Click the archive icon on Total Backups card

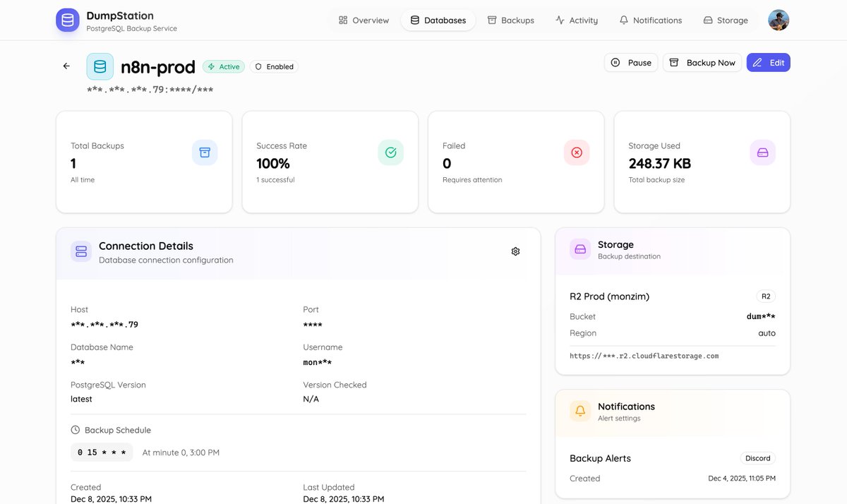pos(205,152)
